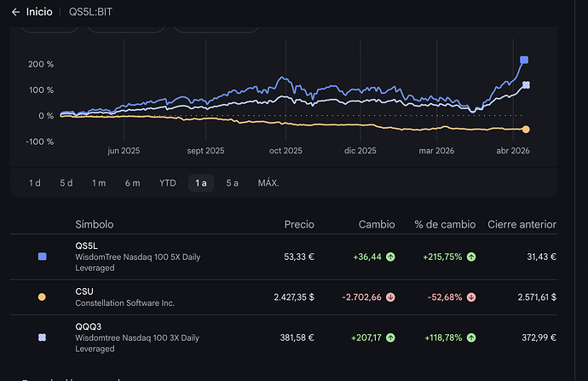This screenshot has height=381, width=588.
Task: Click red down arrow beside -2.702,66
Action: pyautogui.click(x=390, y=297)
